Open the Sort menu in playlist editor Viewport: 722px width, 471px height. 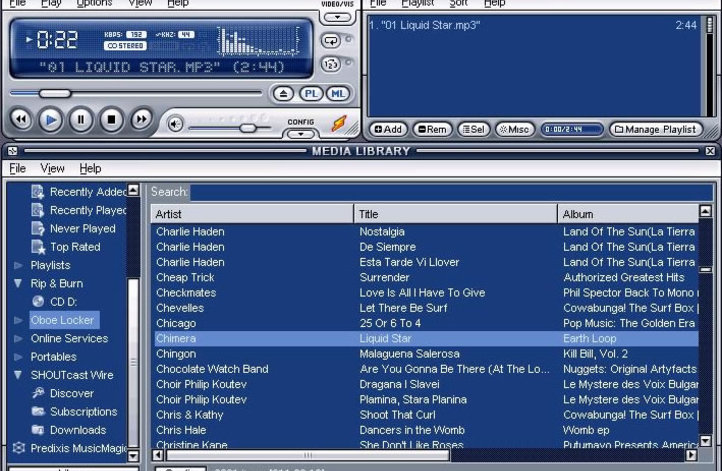click(x=458, y=4)
